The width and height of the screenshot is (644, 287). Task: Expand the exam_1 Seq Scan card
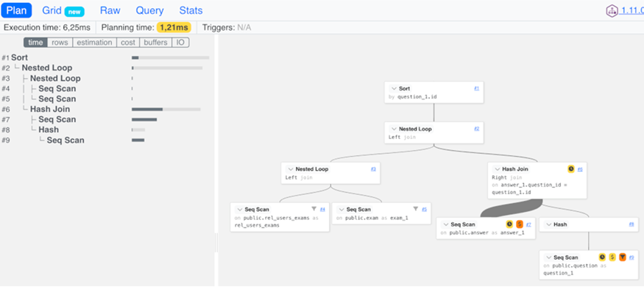(x=342, y=210)
